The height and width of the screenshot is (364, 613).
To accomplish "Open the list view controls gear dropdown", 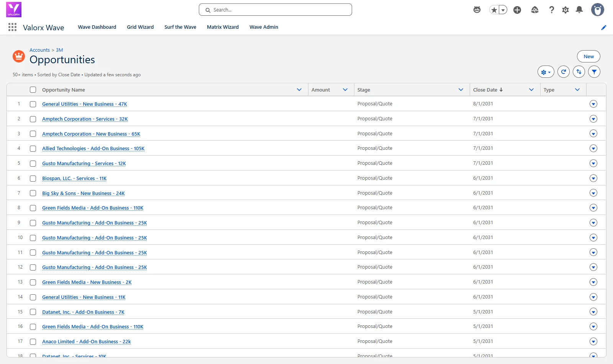I will click(546, 72).
